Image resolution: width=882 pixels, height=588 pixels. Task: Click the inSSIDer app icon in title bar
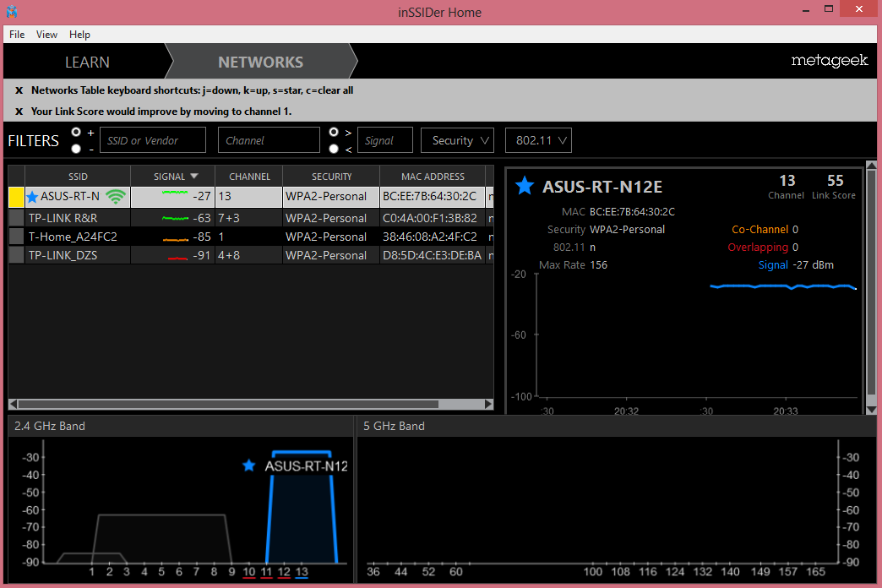click(x=11, y=11)
